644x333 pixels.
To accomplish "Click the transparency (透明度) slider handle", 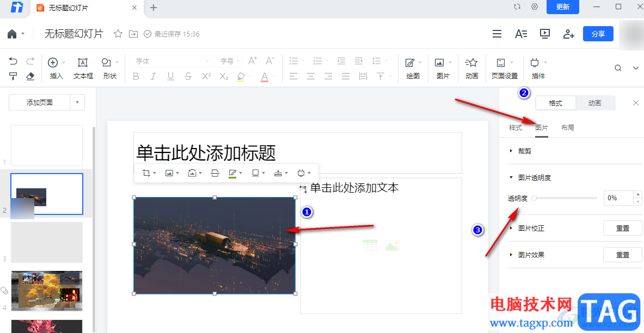I will pos(533,198).
